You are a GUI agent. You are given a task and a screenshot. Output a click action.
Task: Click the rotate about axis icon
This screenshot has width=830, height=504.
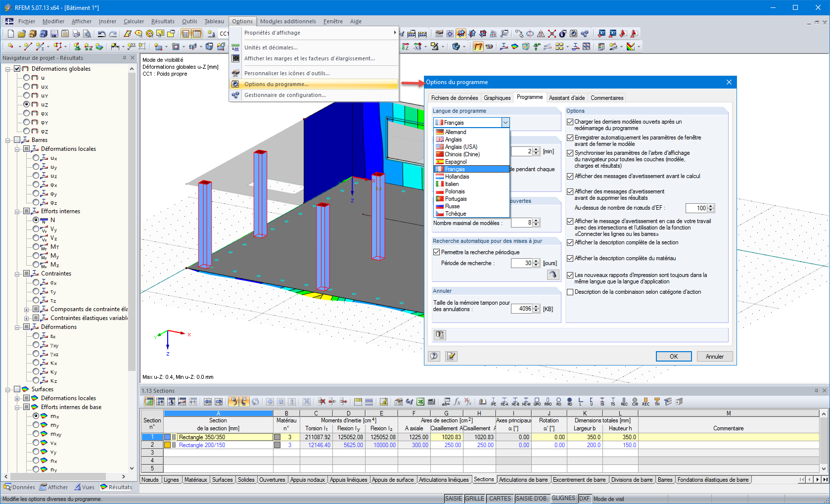(x=530, y=34)
